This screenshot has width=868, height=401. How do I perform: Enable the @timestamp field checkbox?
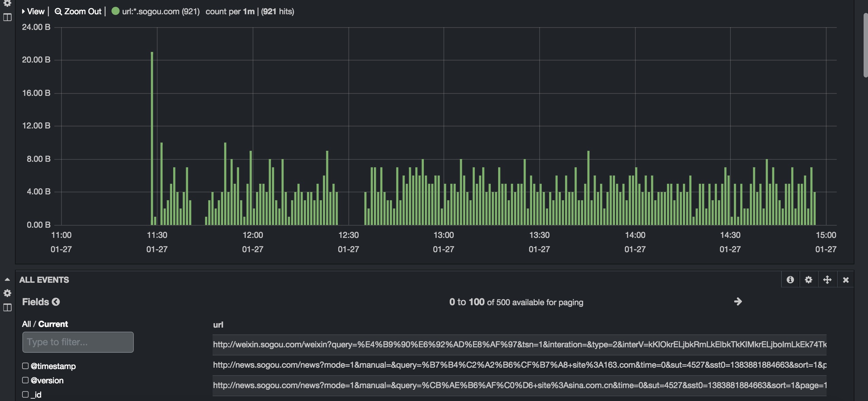click(25, 366)
